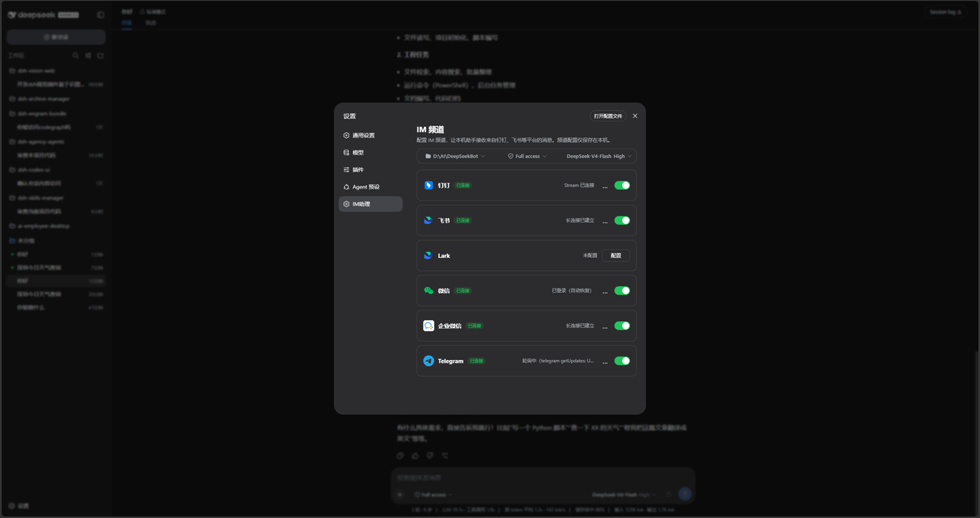
Task: Click the 微信 (WeChat) channel icon
Action: (429, 291)
